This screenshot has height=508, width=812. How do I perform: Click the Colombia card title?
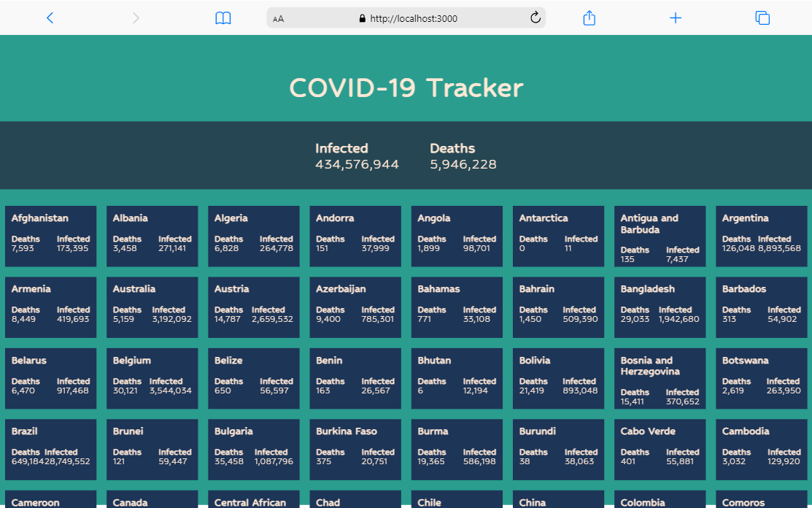click(643, 502)
